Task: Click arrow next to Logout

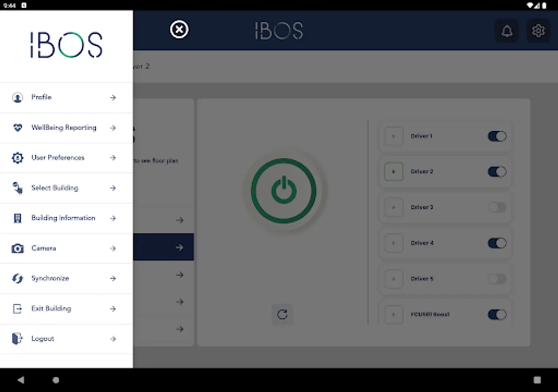Action: 113,339
